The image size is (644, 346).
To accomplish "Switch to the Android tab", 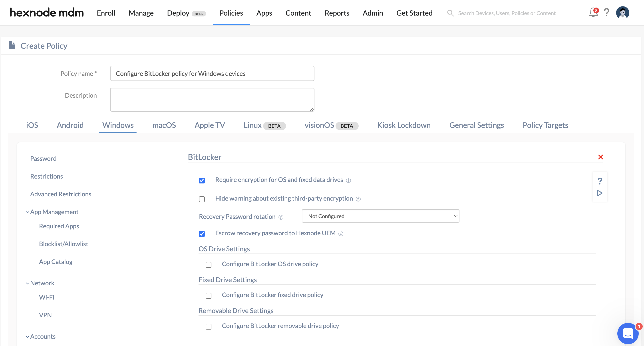I will (x=70, y=125).
